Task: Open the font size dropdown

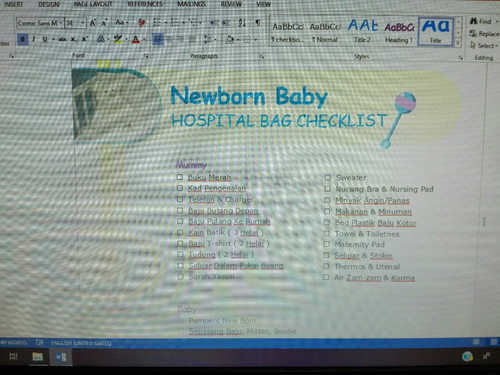Action: (83, 23)
